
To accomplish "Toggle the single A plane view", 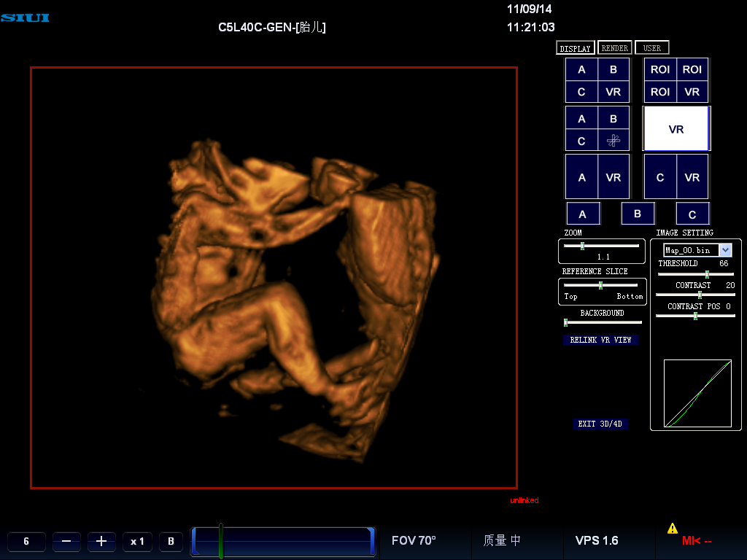I will (582, 214).
